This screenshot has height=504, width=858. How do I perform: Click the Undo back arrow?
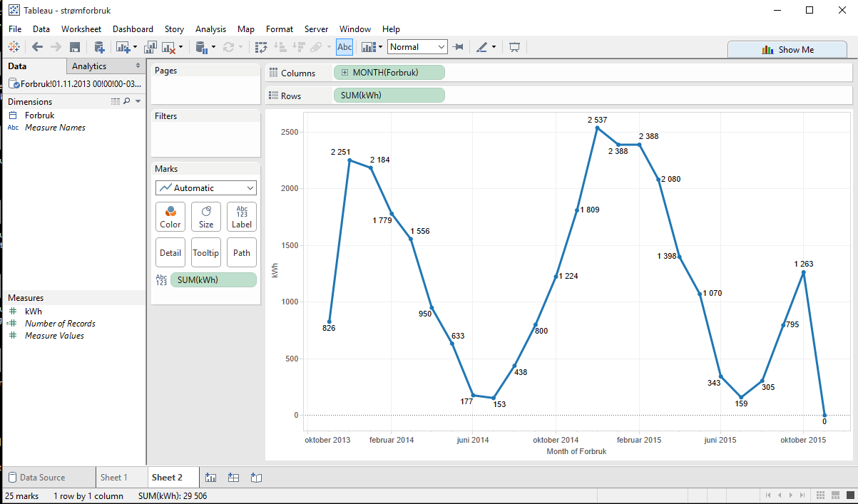[37, 47]
